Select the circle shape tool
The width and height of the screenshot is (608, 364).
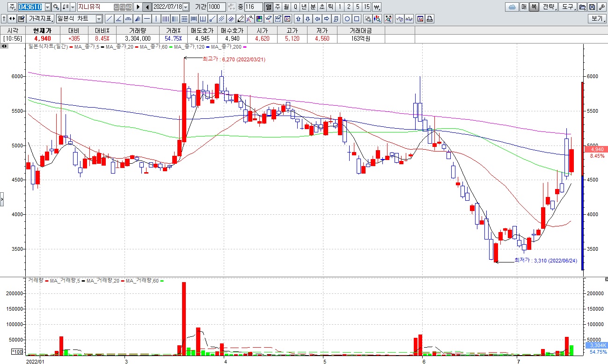(347, 19)
